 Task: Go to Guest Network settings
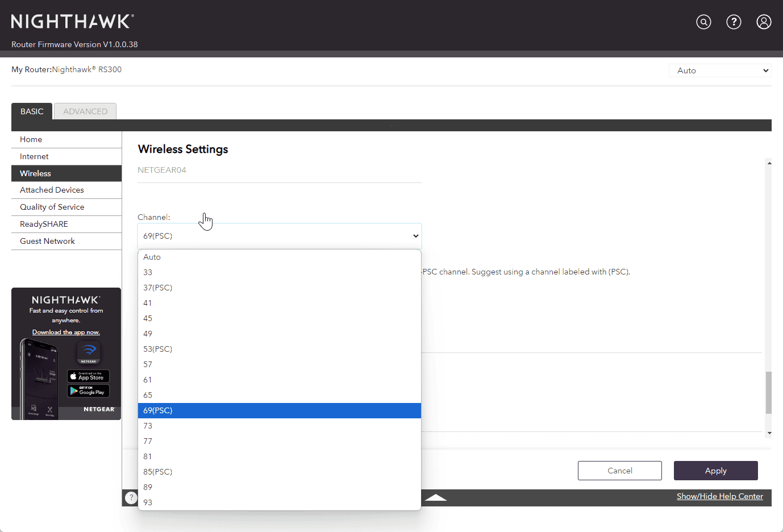pos(47,241)
